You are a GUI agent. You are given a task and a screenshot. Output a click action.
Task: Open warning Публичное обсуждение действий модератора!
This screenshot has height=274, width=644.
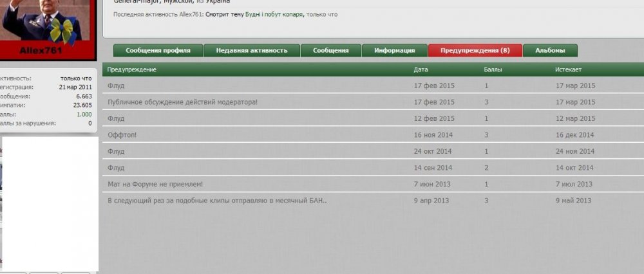point(183,102)
